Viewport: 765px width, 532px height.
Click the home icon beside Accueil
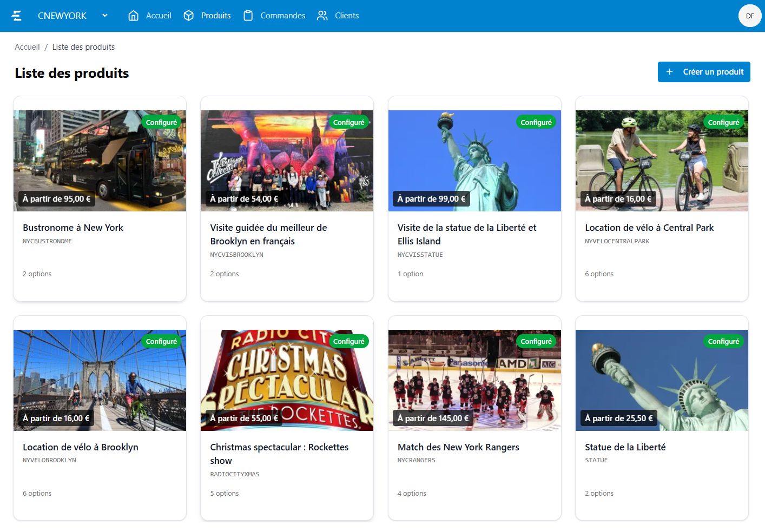[x=133, y=16]
